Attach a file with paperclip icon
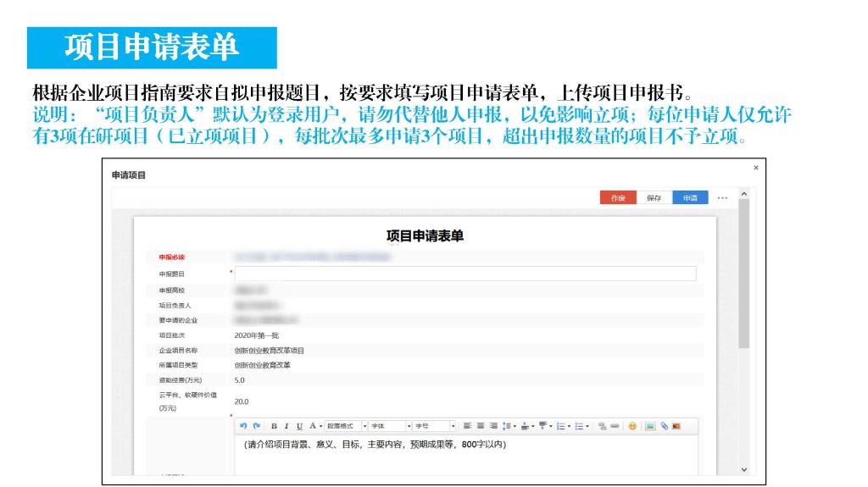Screen dimensions: 868x487 [x=664, y=425]
